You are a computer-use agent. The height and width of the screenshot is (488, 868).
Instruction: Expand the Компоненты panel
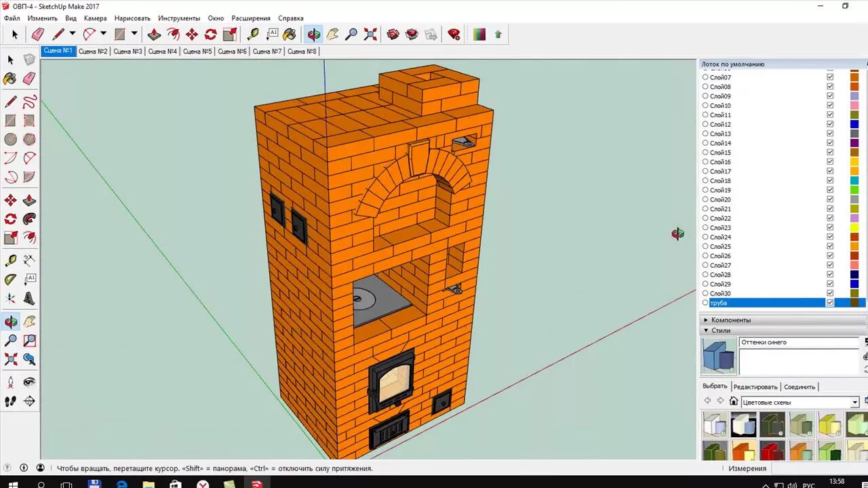pos(706,320)
